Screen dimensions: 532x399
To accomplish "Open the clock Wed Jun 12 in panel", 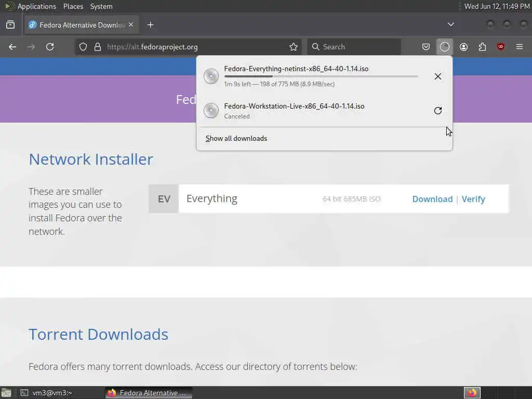I will point(497,6).
